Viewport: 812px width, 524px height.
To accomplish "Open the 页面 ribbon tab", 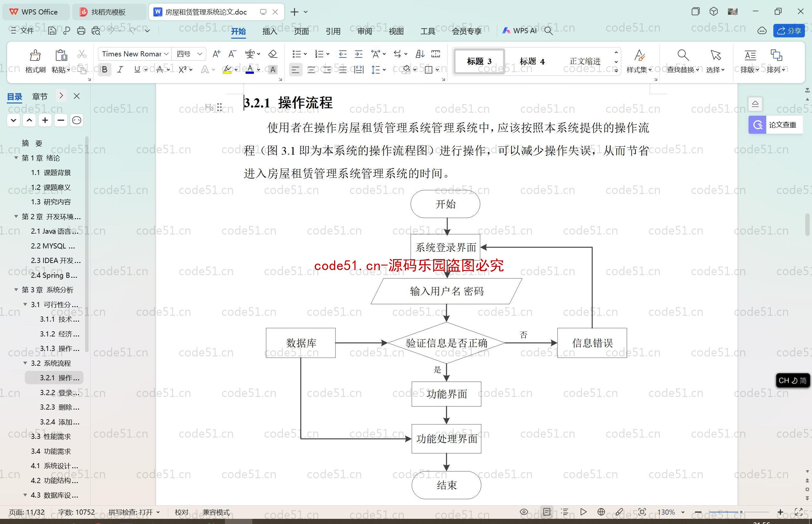I will (301, 31).
